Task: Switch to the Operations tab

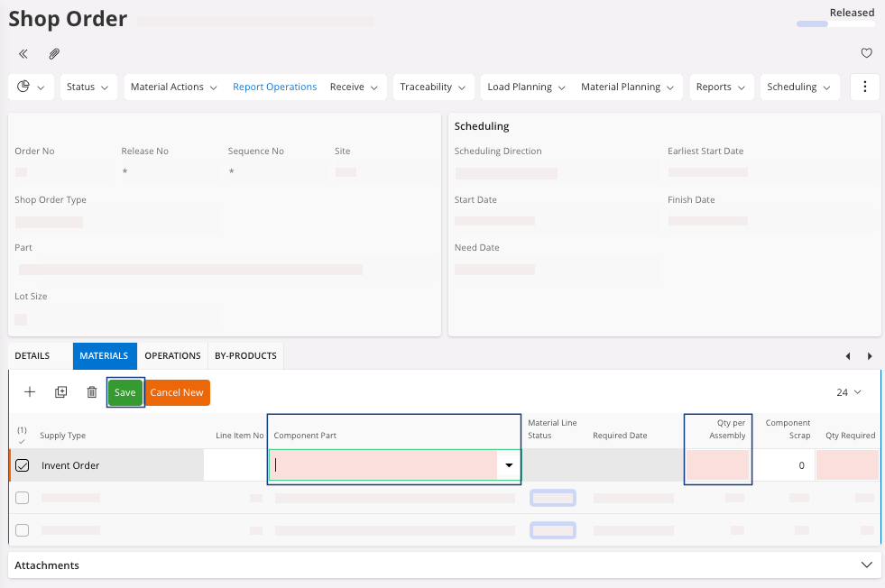Action: 172,356
